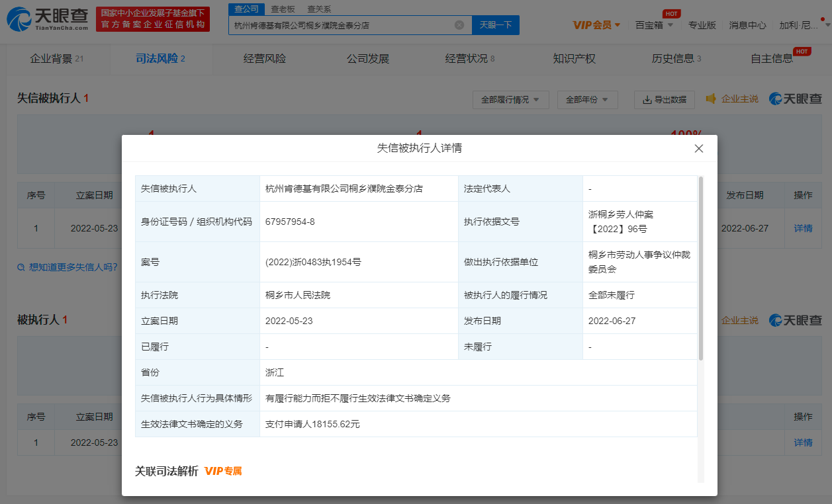Viewport: 832px width, 504px height.
Task: Click the HOT badge on 自主信息 tab
Action: click(802, 51)
